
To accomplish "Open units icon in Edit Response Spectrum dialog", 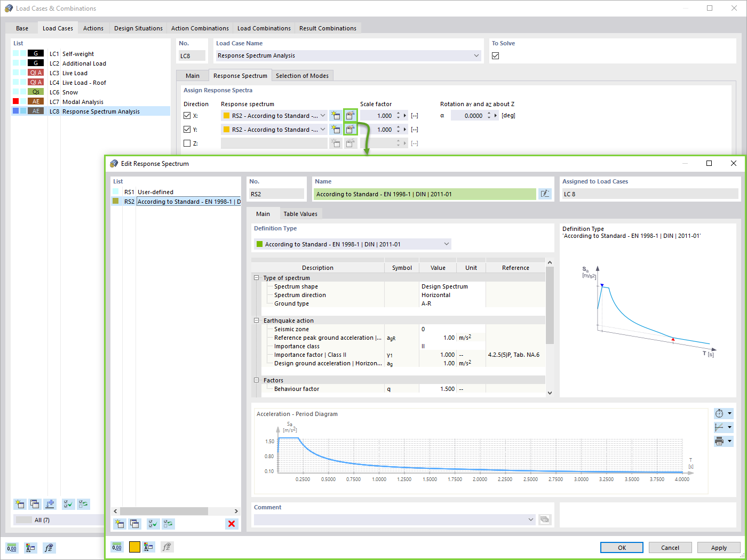I will click(117, 547).
